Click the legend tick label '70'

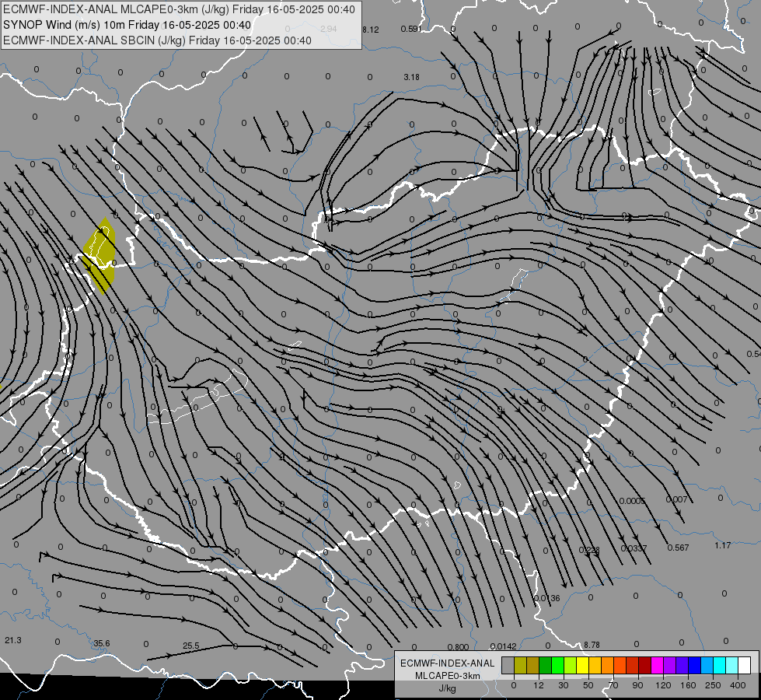613,685
